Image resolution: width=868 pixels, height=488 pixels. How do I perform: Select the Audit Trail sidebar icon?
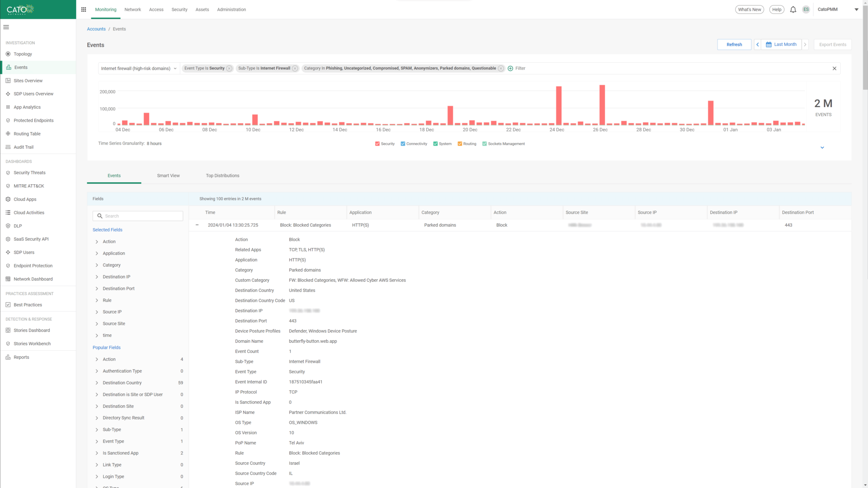click(8, 147)
